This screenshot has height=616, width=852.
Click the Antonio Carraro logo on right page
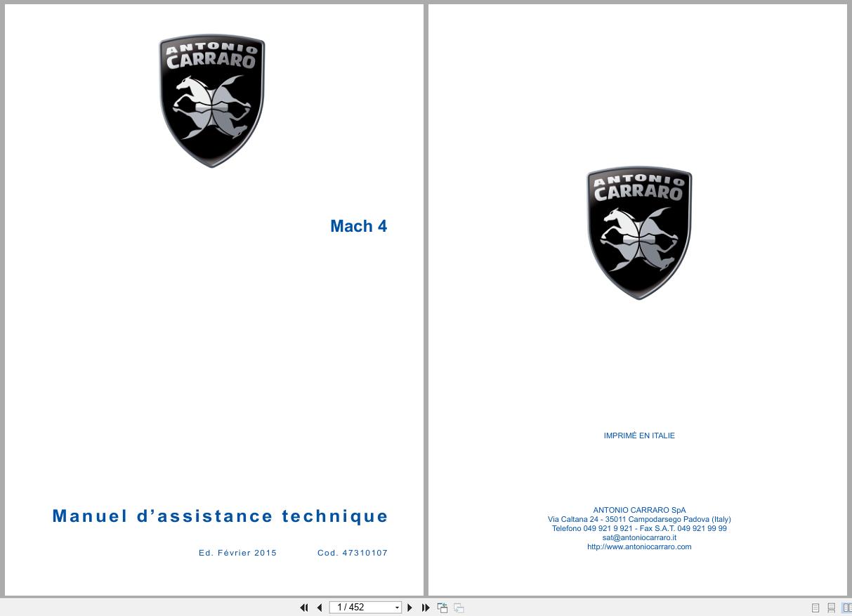click(x=639, y=233)
